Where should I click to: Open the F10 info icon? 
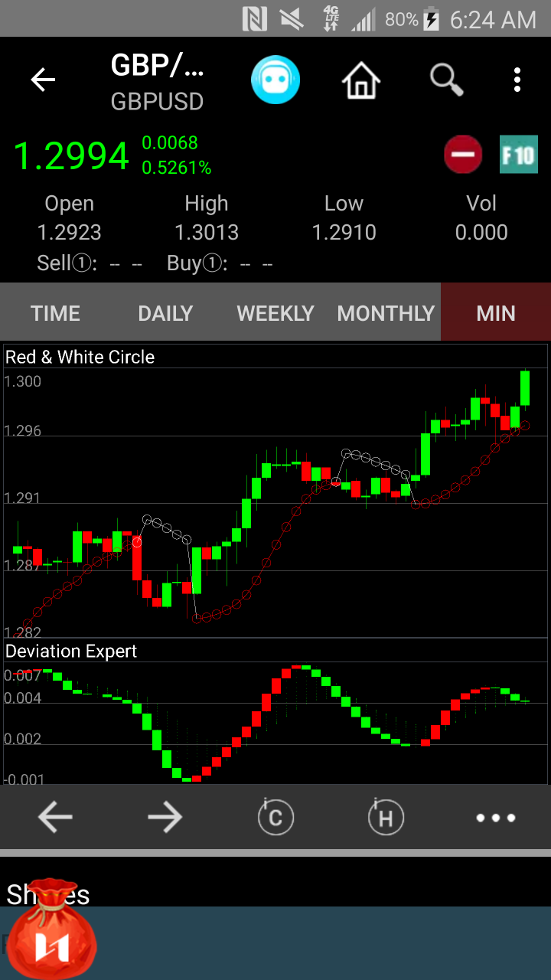click(518, 155)
